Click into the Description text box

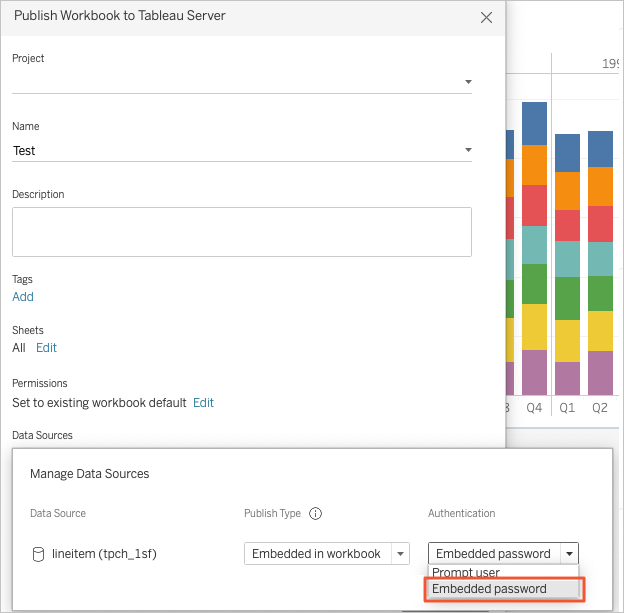coord(241,232)
